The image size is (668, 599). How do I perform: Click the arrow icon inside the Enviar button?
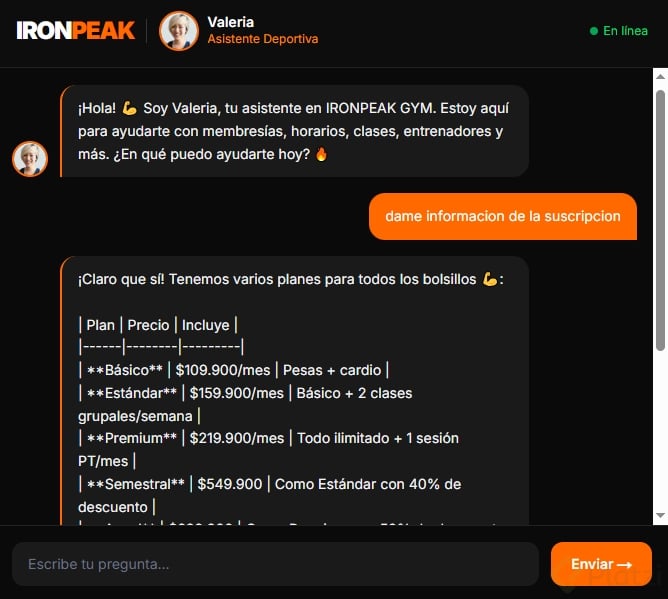pyautogui.click(x=624, y=565)
